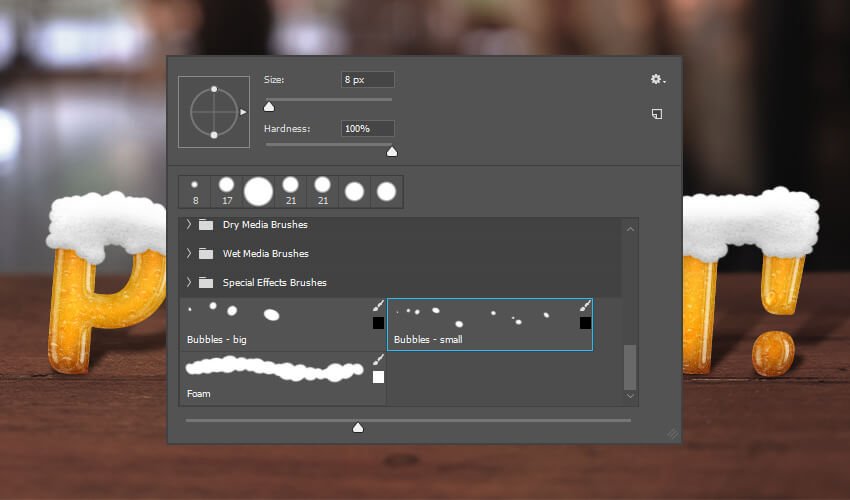Click the Wet Media Brushes folder icon
850x500 pixels.
click(x=206, y=253)
